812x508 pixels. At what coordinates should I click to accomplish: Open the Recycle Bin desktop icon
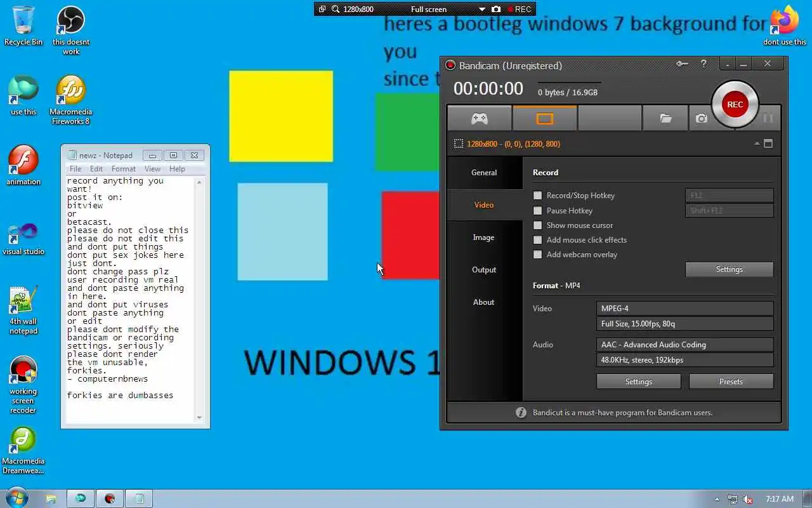(x=23, y=26)
